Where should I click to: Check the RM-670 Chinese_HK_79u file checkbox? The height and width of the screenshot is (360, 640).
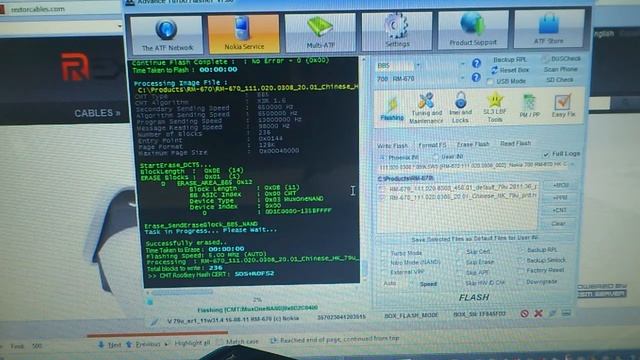click(383, 198)
